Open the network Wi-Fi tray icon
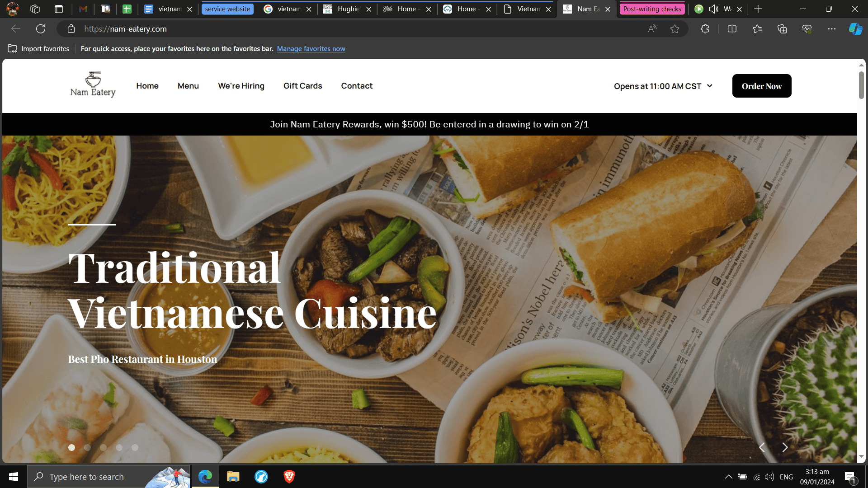The image size is (868, 488). (x=756, y=477)
